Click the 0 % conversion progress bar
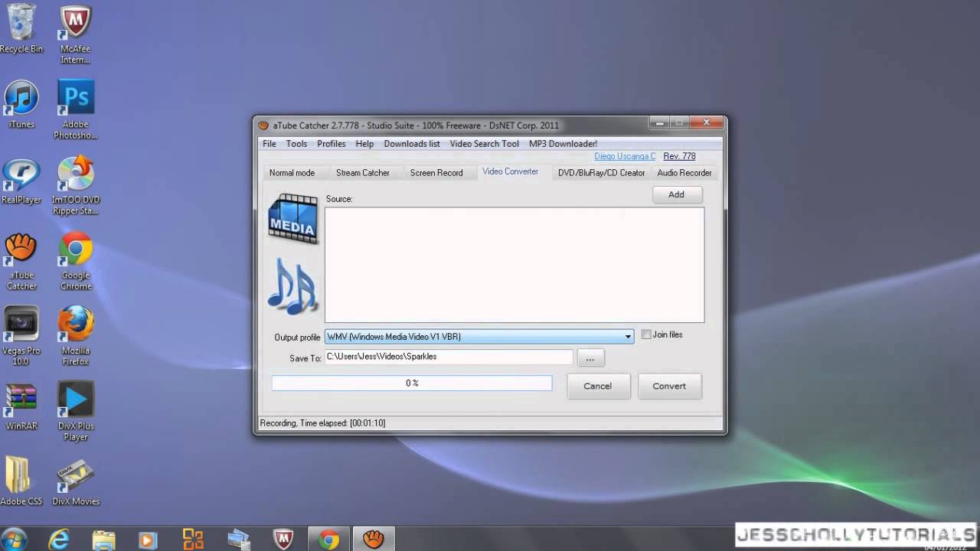The height and width of the screenshot is (551, 980). 412,383
